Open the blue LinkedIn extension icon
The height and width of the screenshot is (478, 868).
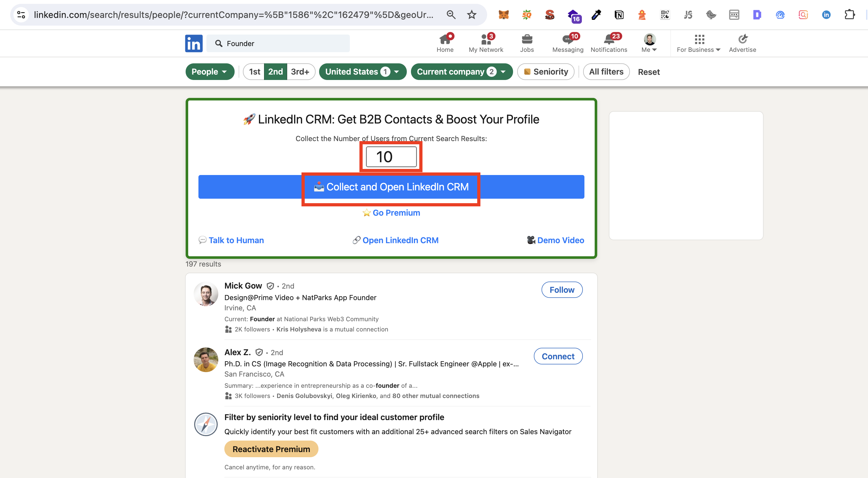pyautogui.click(x=826, y=14)
